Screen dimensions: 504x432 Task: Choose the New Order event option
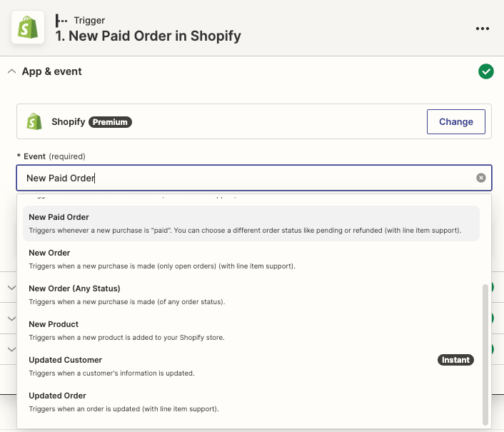coord(251,259)
